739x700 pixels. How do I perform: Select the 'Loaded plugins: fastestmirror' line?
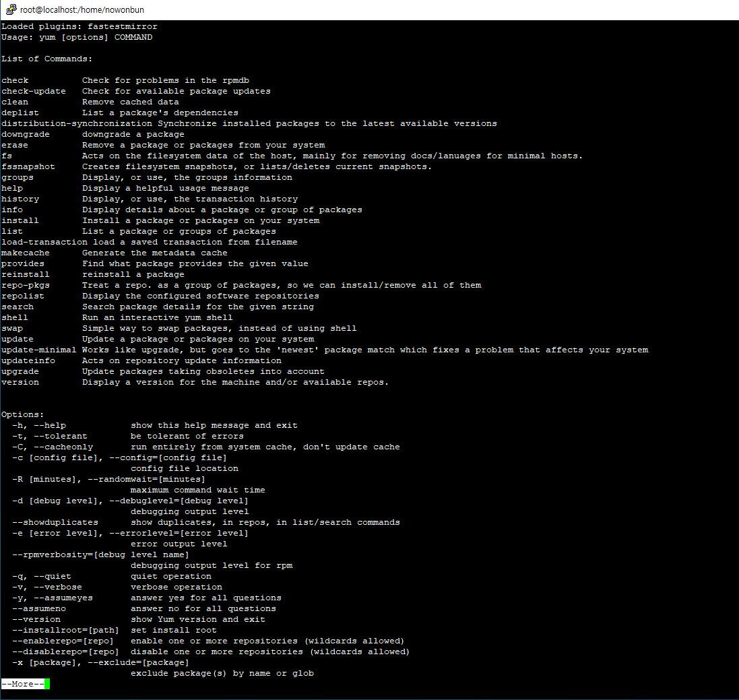coord(79,26)
